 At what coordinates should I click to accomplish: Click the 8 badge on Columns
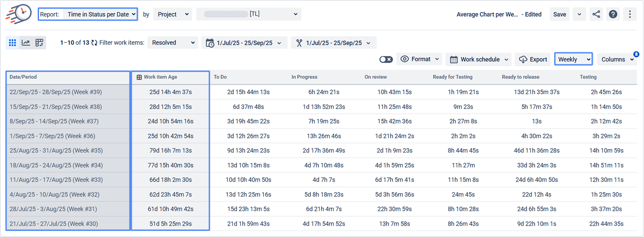point(636,54)
